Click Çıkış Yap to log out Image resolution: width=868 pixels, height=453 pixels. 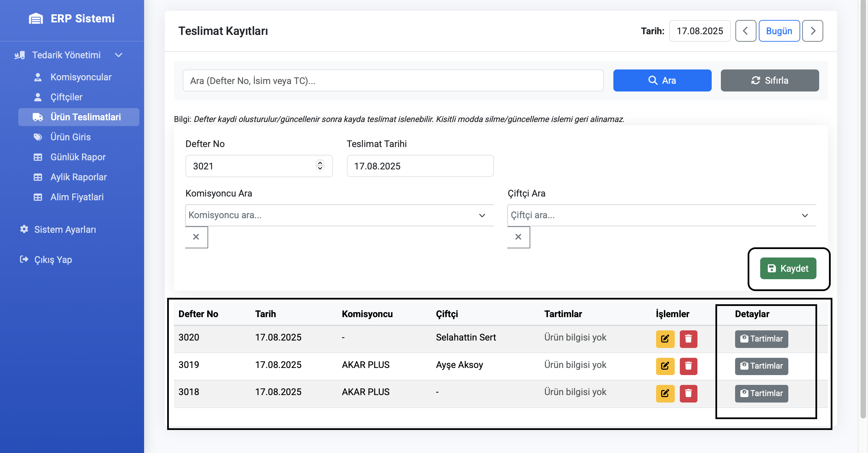(x=53, y=260)
